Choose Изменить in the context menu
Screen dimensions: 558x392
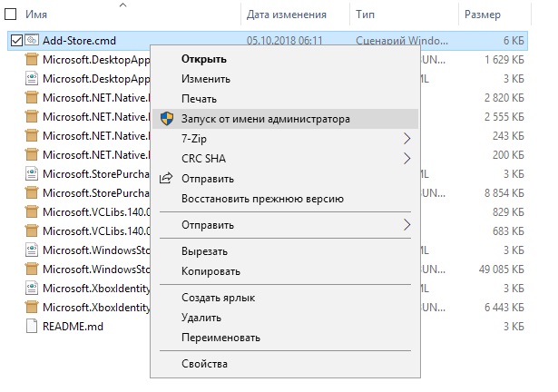coord(285,79)
